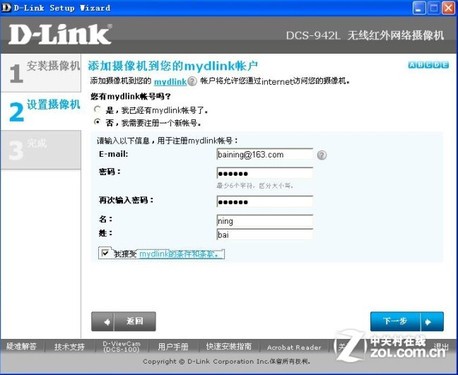Open 用户手册 in the bottom bar
Viewport: 458px width, 375px height.
point(173,347)
